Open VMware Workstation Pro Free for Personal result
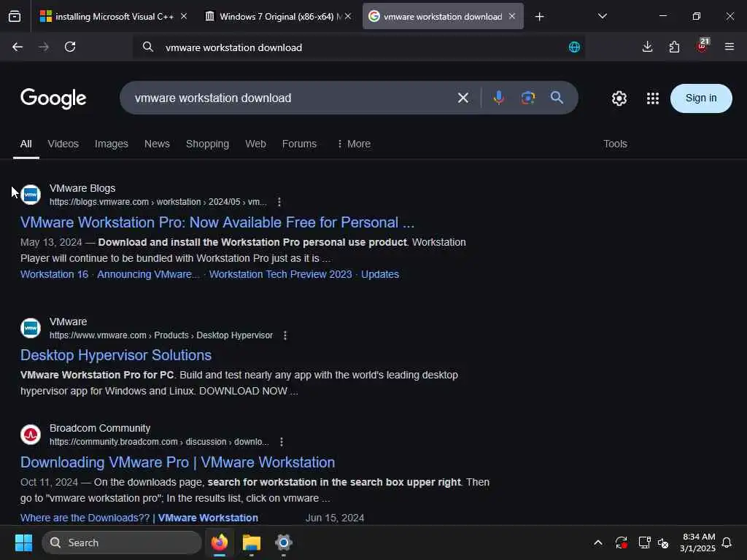Viewport: 747px width, 560px height. (217, 222)
